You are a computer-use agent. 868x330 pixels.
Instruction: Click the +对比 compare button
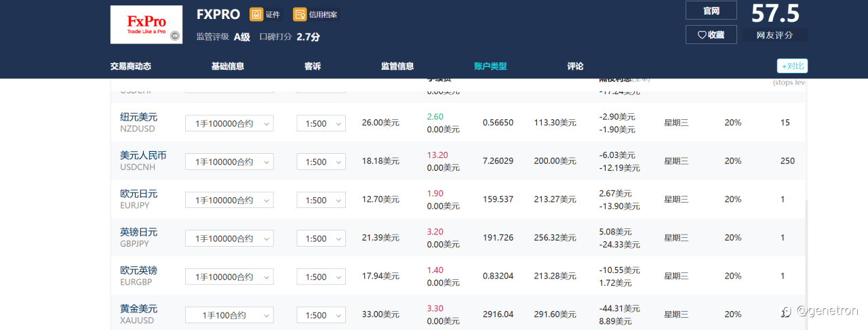pos(792,66)
